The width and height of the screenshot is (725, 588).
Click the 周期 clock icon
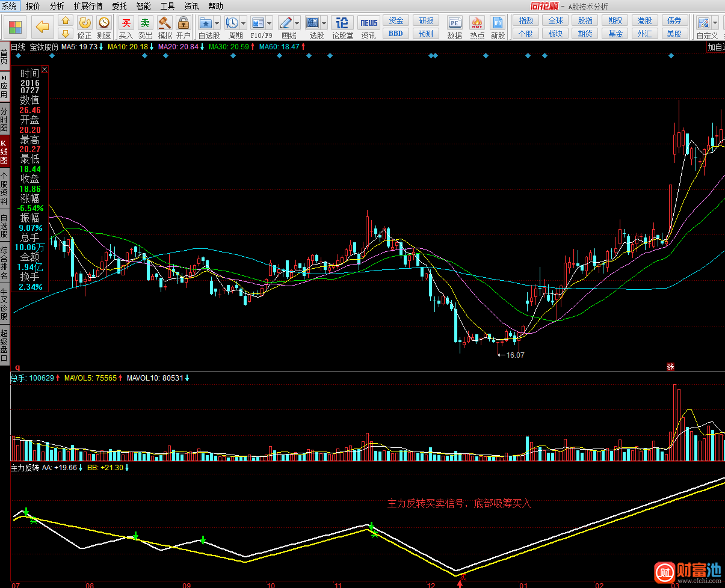tap(232, 23)
